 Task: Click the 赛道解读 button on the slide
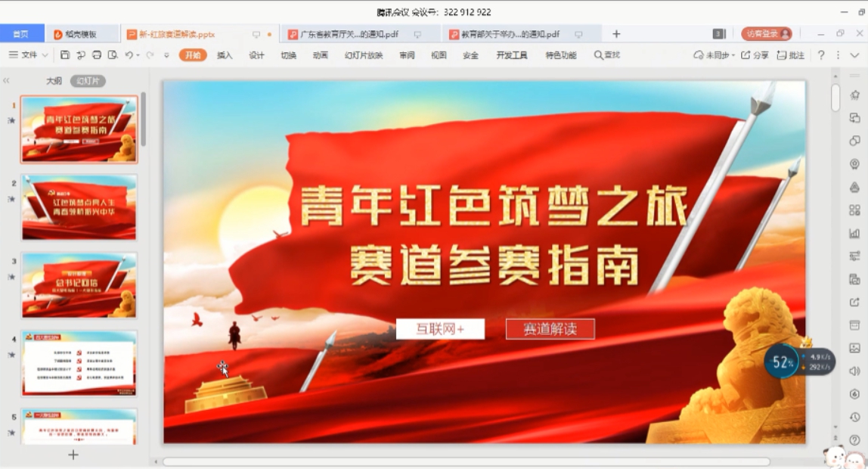pos(550,329)
